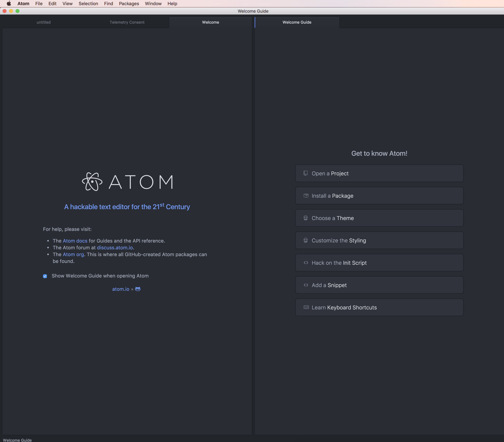The width and height of the screenshot is (504, 442).
Task: Expand the Add a Snippet section
Action: [379, 285]
